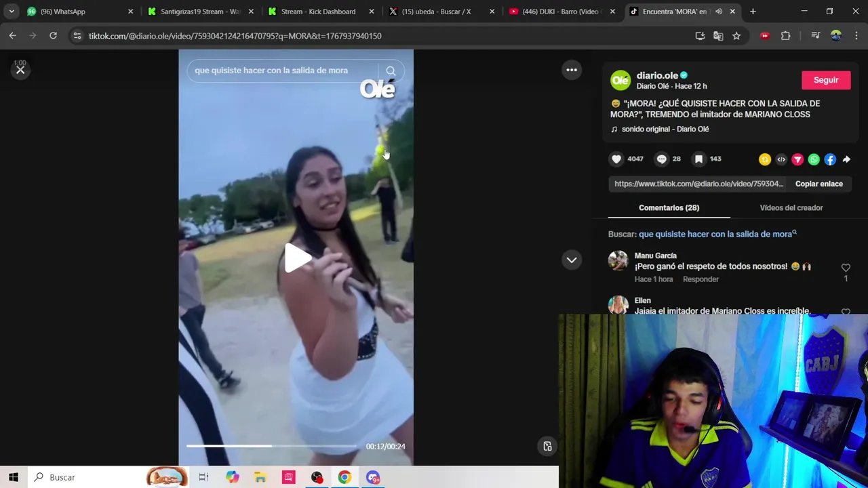Open Manu García's profile picture
The width and height of the screenshot is (868, 488).
(618, 261)
